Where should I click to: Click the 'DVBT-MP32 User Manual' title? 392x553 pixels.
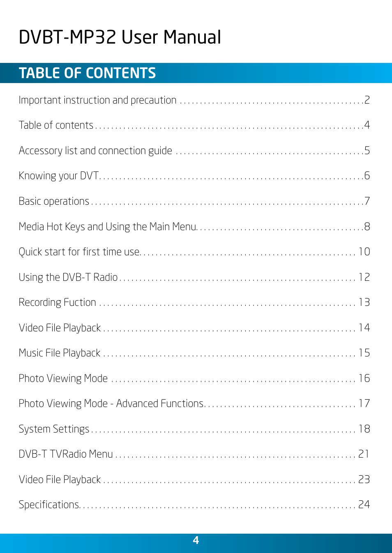pos(120,37)
